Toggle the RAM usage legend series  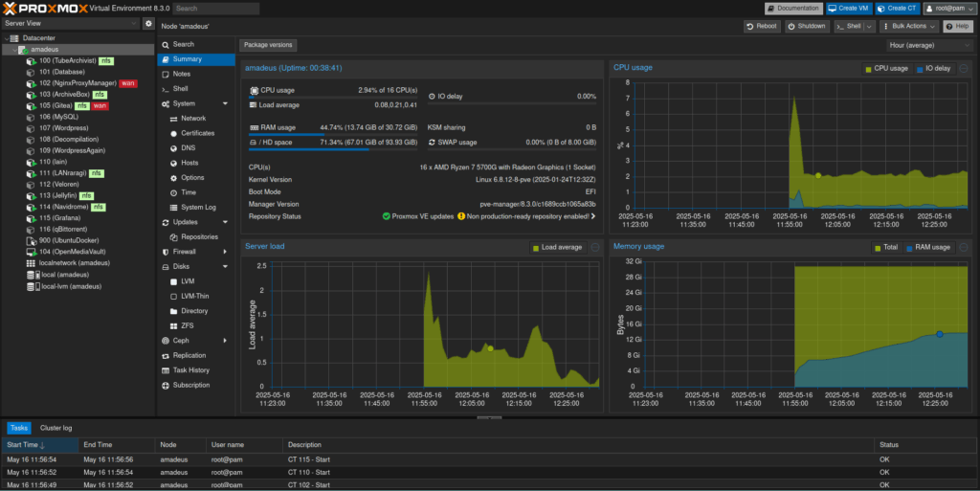(929, 247)
